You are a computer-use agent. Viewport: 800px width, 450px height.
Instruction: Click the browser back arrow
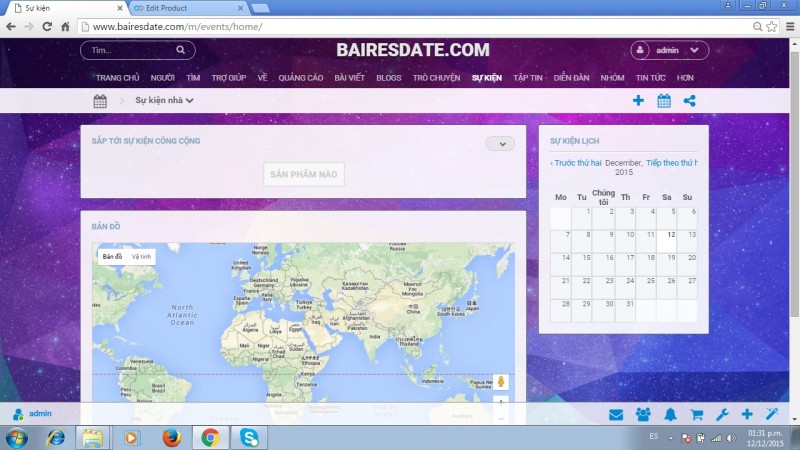(x=11, y=27)
